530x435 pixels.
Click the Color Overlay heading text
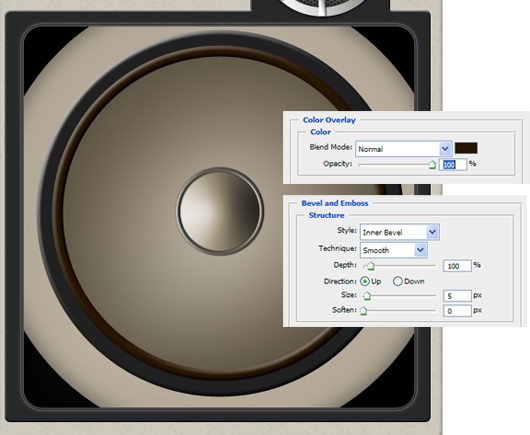tap(329, 120)
